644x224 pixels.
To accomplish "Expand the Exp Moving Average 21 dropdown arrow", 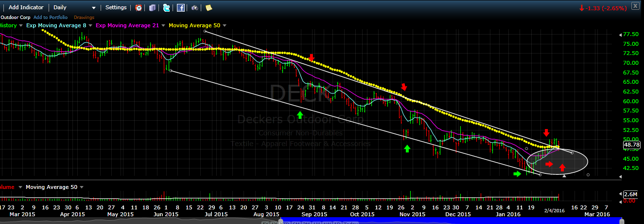I will pyautogui.click(x=163, y=25).
